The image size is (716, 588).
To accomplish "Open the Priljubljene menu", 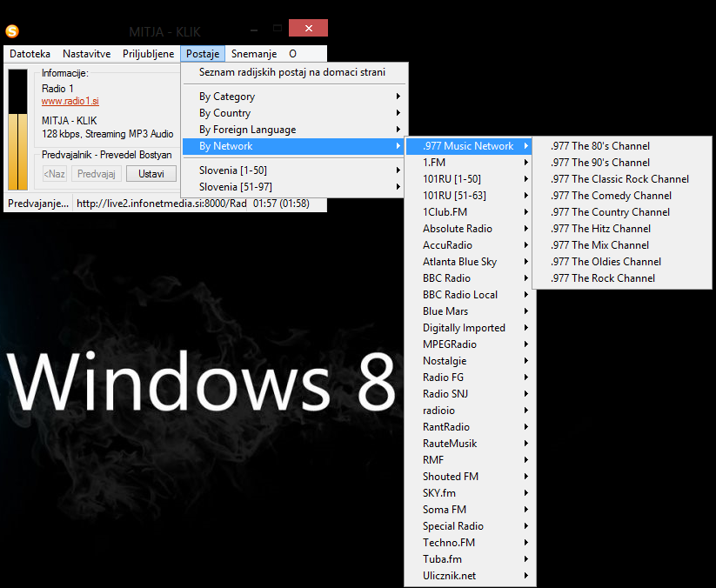I will 149,54.
